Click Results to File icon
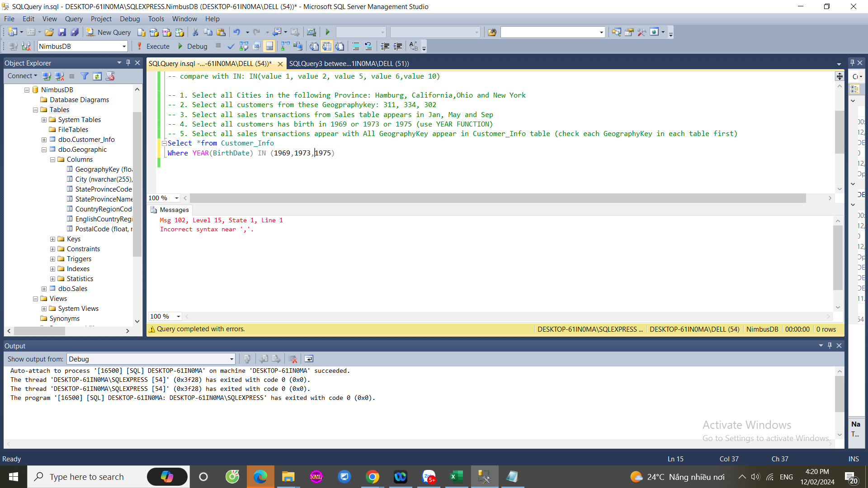868x488 pixels. [x=340, y=46]
